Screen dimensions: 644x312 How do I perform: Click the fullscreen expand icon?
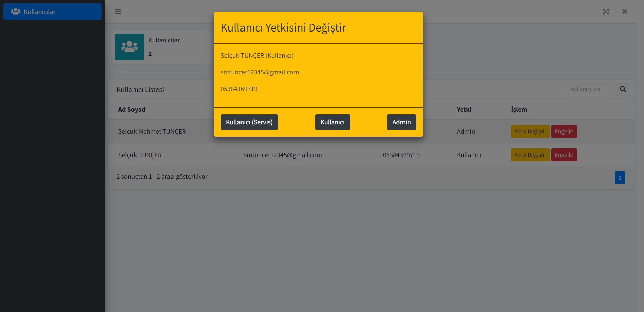click(606, 12)
